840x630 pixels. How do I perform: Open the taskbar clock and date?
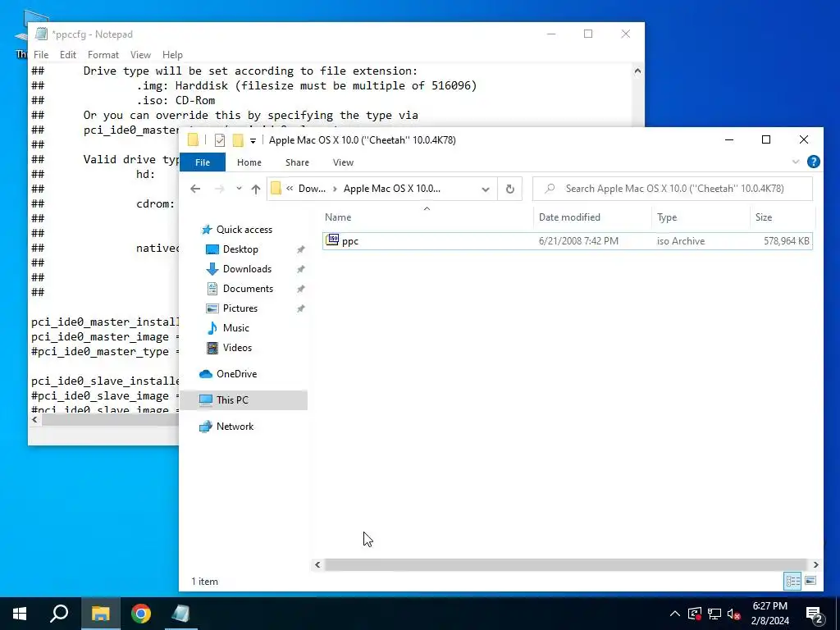click(769, 614)
